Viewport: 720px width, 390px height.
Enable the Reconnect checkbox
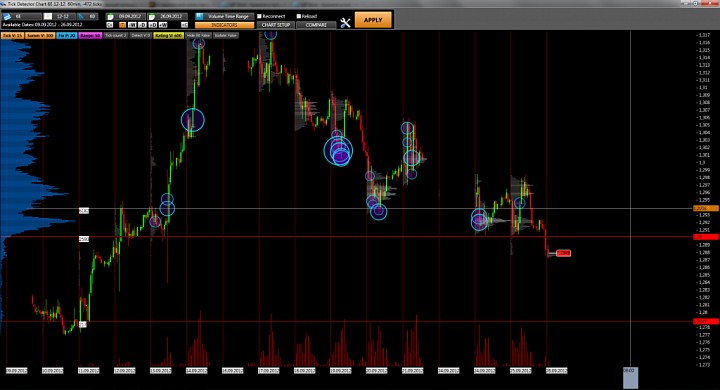(x=259, y=16)
